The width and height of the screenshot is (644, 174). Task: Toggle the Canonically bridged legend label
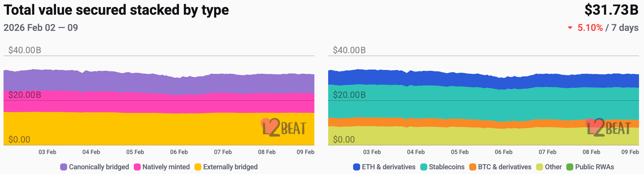[x=99, y=167]
